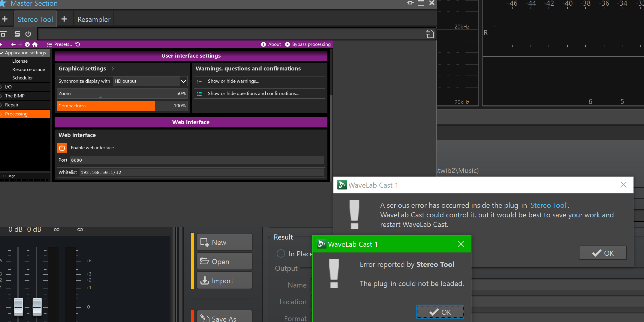Expand Graphical settings chevron
The image size is (644, 322).
[113, 69]
